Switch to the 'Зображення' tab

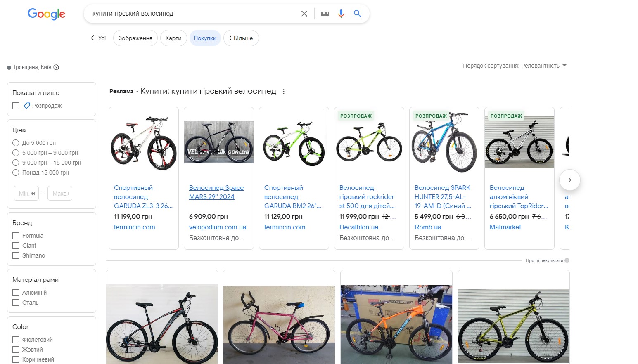tap(135, 38)
